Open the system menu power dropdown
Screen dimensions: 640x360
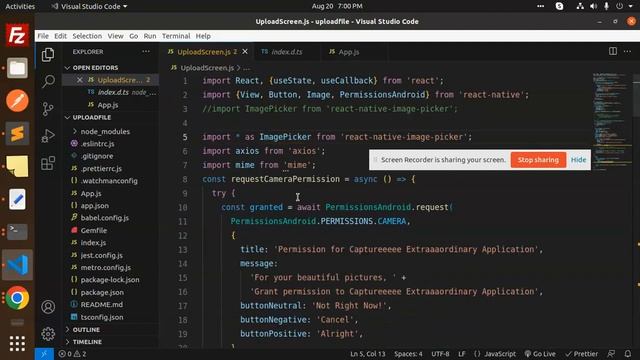click(x=624, y=6)
